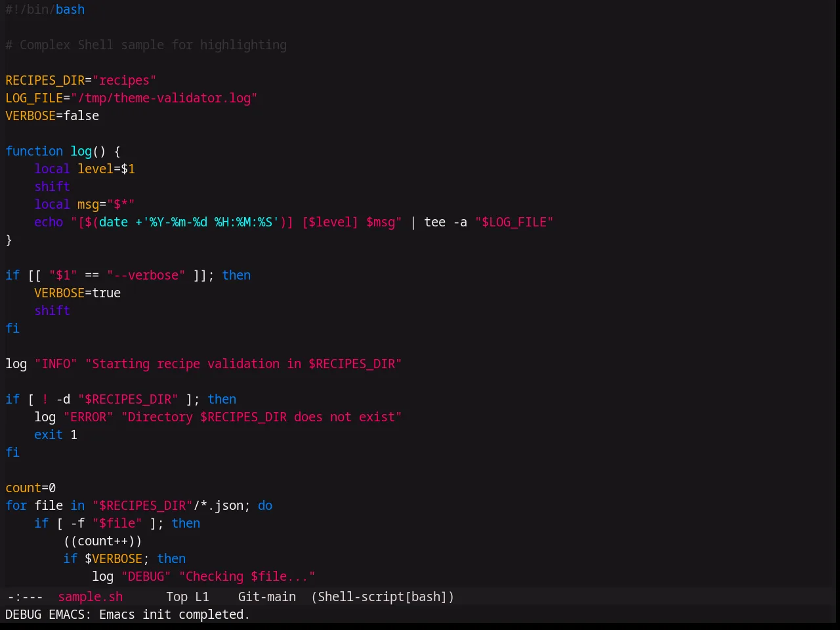Click "Directory $RECIPES_DIR does not exist" string
The height and width of the screenshot is (630, 840).
pyautogui.click(x=261, y=417)
